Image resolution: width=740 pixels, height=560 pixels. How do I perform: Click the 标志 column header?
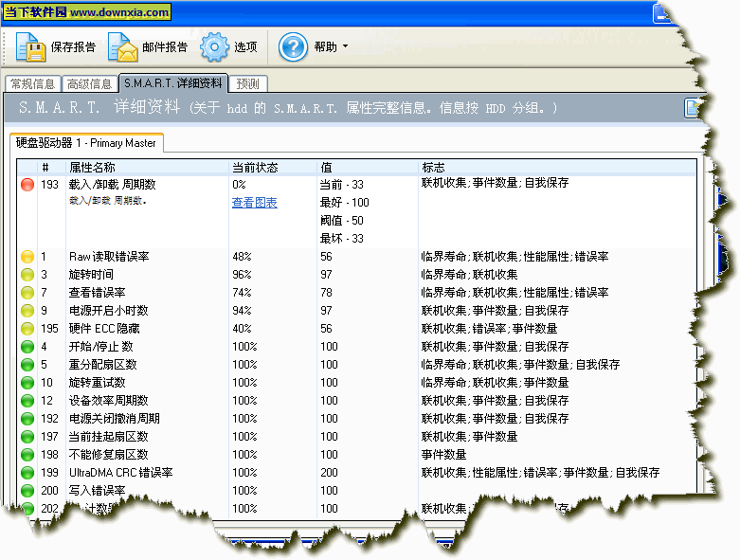coord(433,168)
